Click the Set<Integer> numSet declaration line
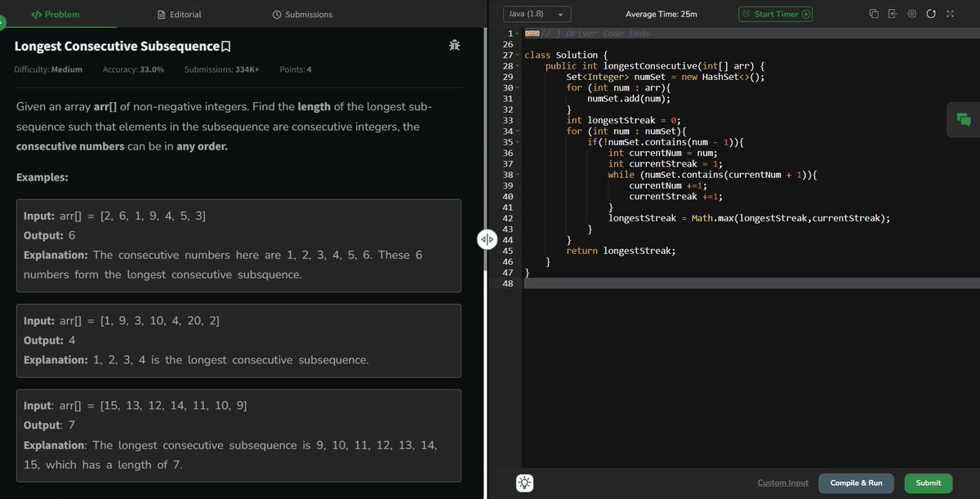Screen dimensions: 980x499 (666, 77)
